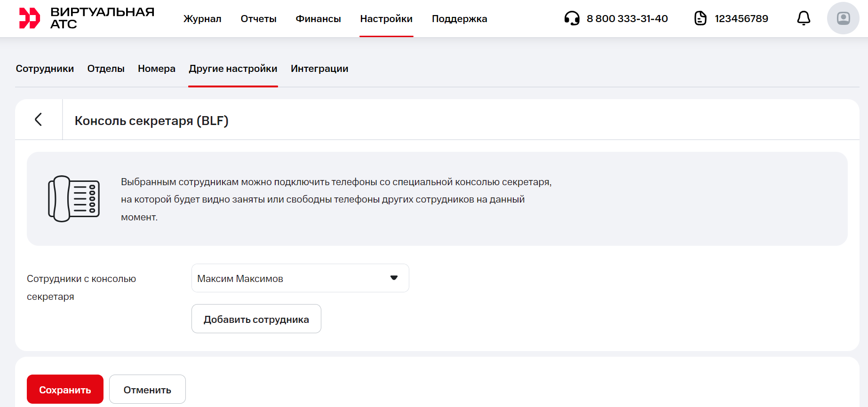Click the red Сохранить button
This screenshot has width=868, height=407.
(x=65, y=389)
